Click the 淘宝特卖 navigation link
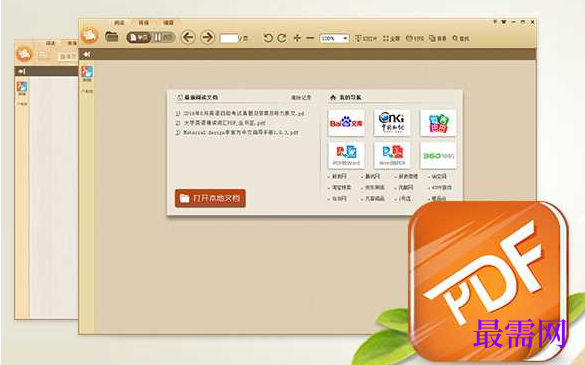Screen dimensions: 585x365 tap(341, 187)
